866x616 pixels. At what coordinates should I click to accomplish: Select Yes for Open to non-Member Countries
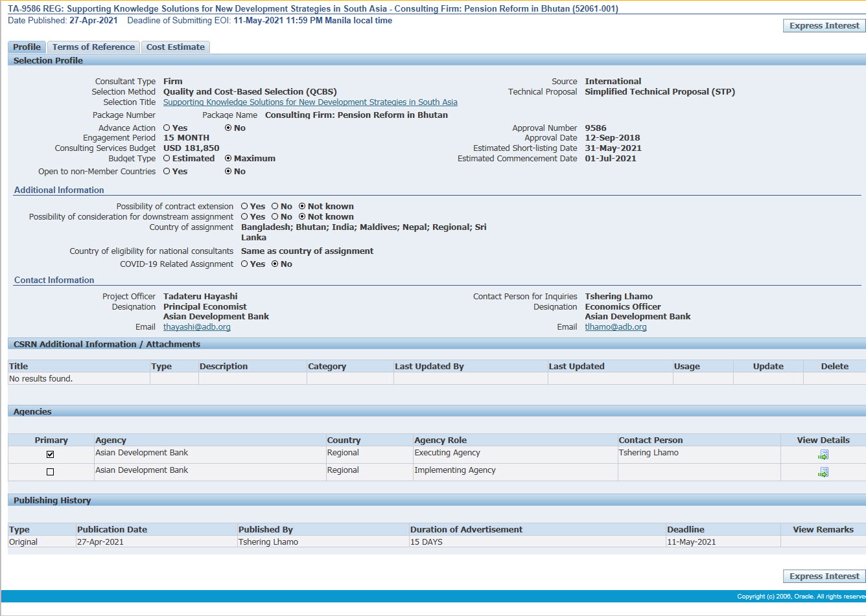[x=167, y=171]
